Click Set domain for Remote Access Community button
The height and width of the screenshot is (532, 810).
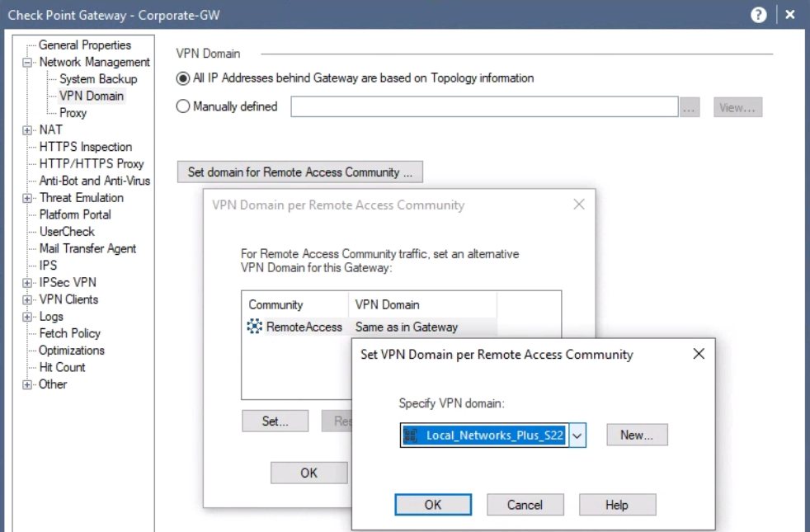[x=300, y=172]
